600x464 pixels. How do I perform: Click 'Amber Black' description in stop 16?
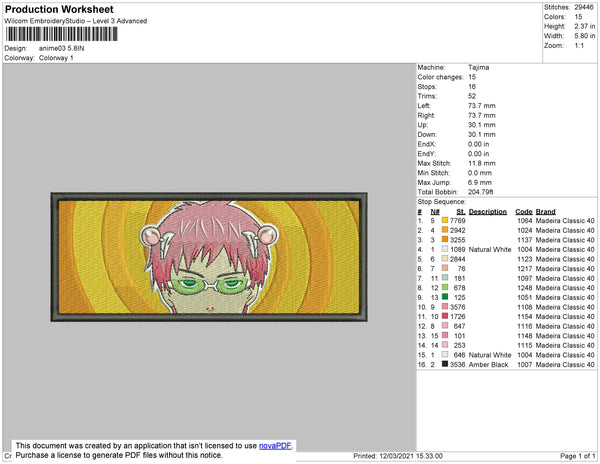(488, 365)
